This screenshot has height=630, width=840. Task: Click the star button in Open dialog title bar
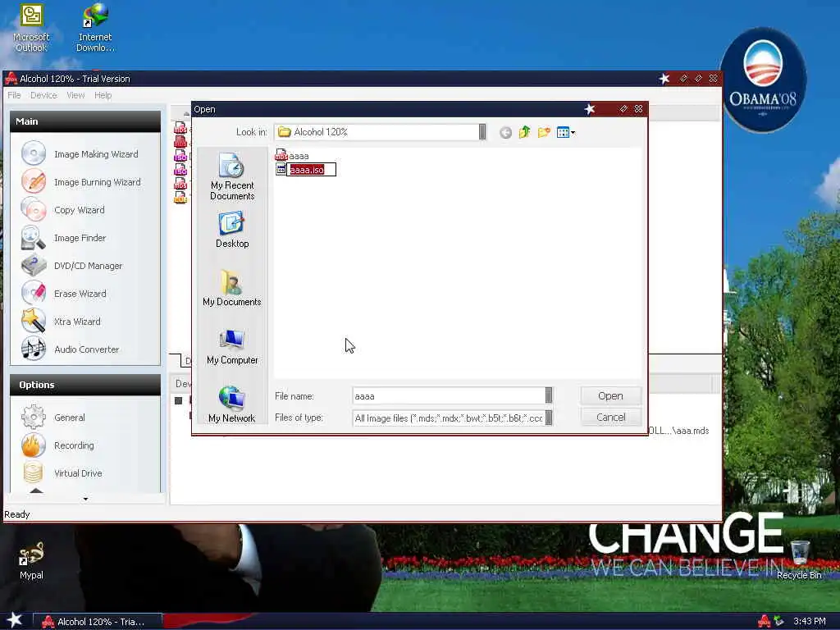tap(589, 109)
